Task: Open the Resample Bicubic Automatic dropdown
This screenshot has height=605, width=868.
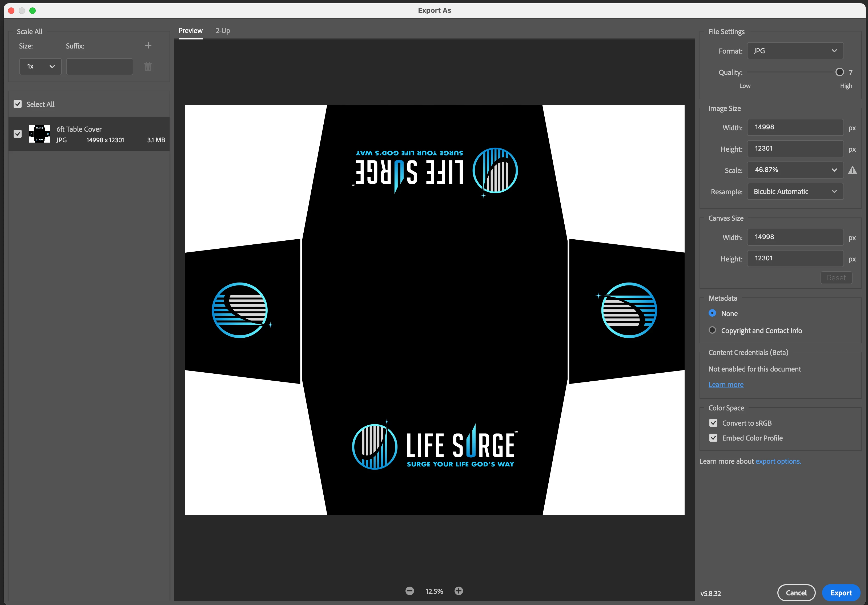Action: coord(795,192)
